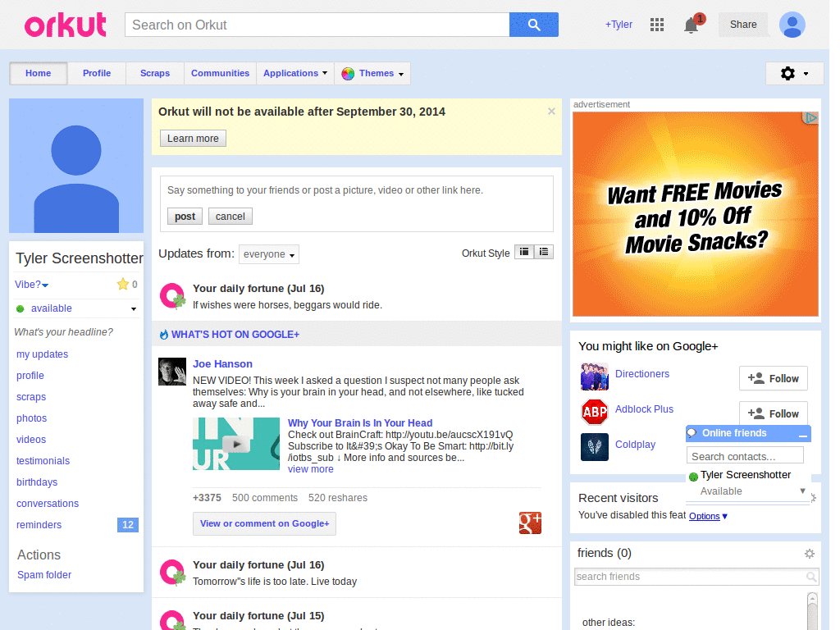
Task: Open the Vibe dropdown
Action: tap(32, 285)
